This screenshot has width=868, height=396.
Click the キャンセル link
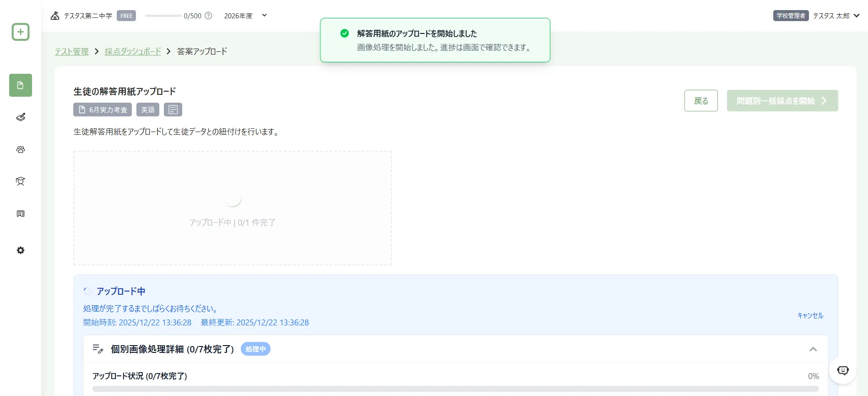(x=810, y=315)
